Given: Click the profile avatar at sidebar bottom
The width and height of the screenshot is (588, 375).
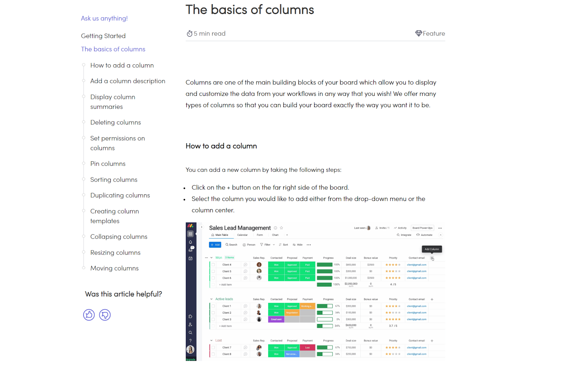Looking at the screenshot, I should pyautogui.click(x=190, y=349).
